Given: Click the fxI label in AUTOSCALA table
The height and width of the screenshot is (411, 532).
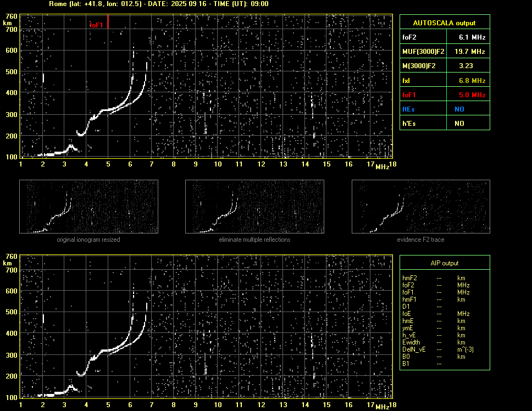Looking at the screenshot, I should coord(406,81).
